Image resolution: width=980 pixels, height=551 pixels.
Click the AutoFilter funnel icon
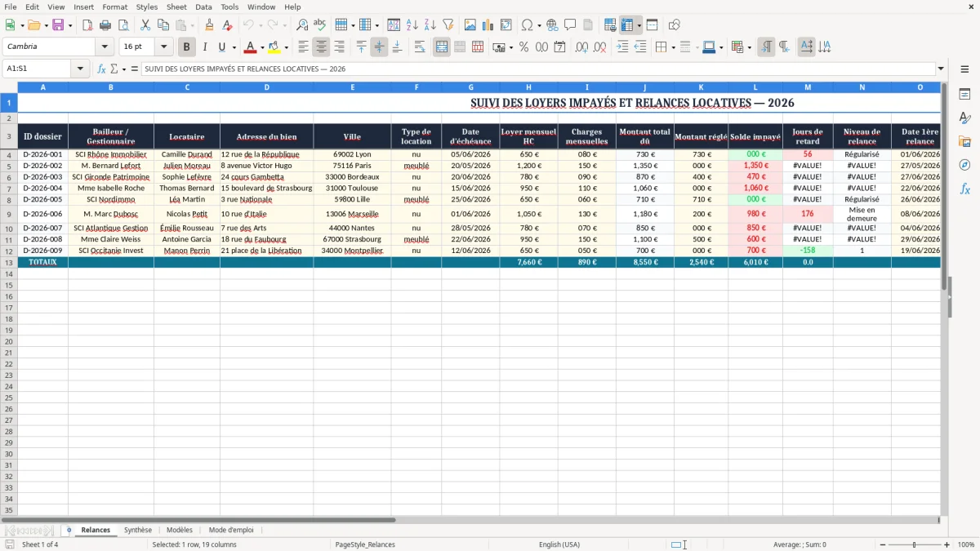click(x=448, y=25)
